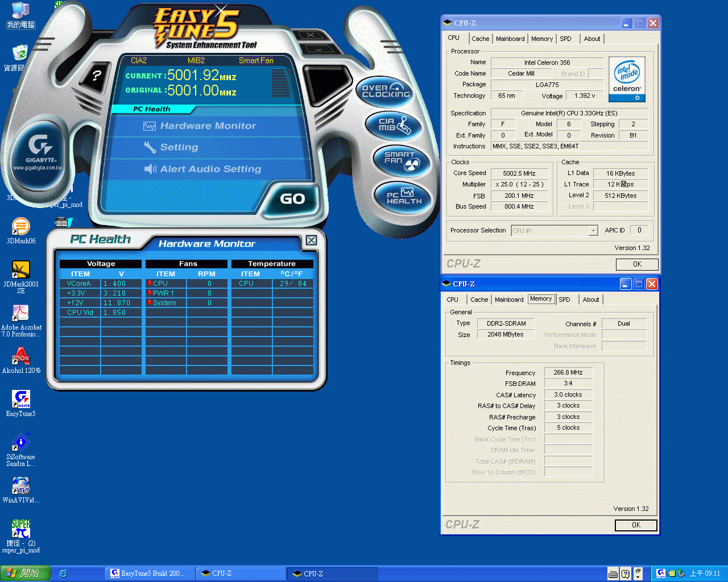
Task: Click the VCoreA voltage row label
Action: (78, 284)
